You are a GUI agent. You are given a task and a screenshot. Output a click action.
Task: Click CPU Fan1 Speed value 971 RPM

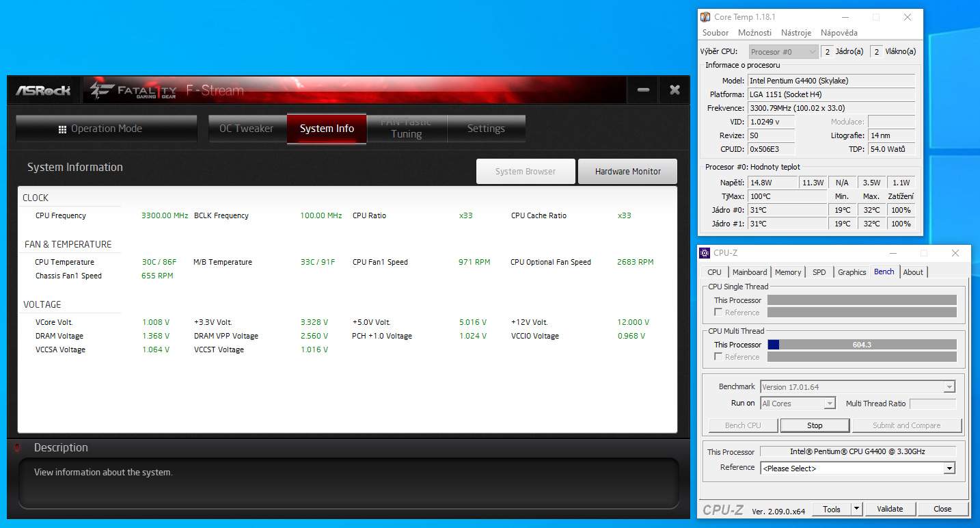(474, 262)
